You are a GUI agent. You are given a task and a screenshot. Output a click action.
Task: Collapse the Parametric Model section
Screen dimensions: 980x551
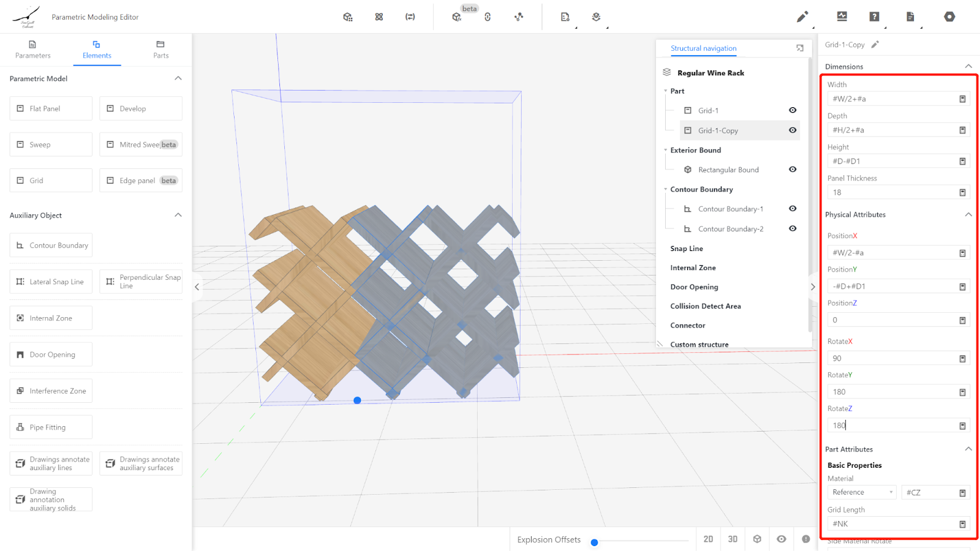pyautogui.click(x=178, y=78)
